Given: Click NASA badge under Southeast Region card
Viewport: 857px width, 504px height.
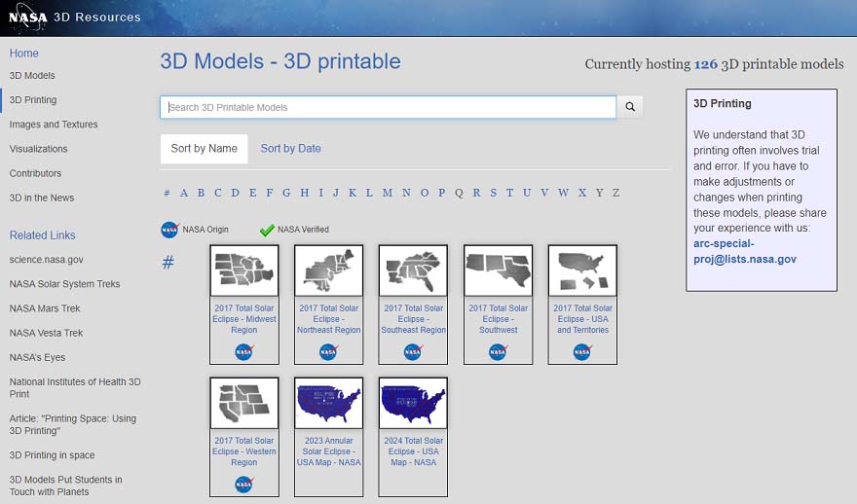Looking at the screenshot, I should point(413,351).
